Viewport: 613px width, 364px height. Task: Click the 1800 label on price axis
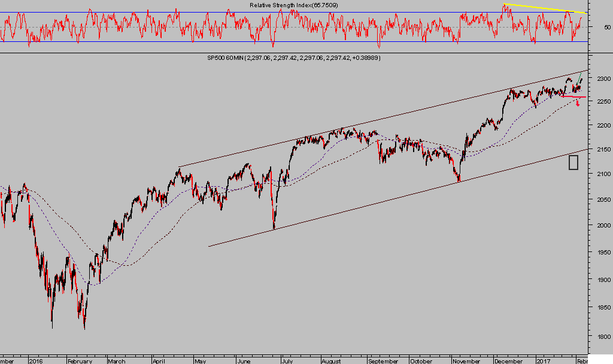point(601,336)
